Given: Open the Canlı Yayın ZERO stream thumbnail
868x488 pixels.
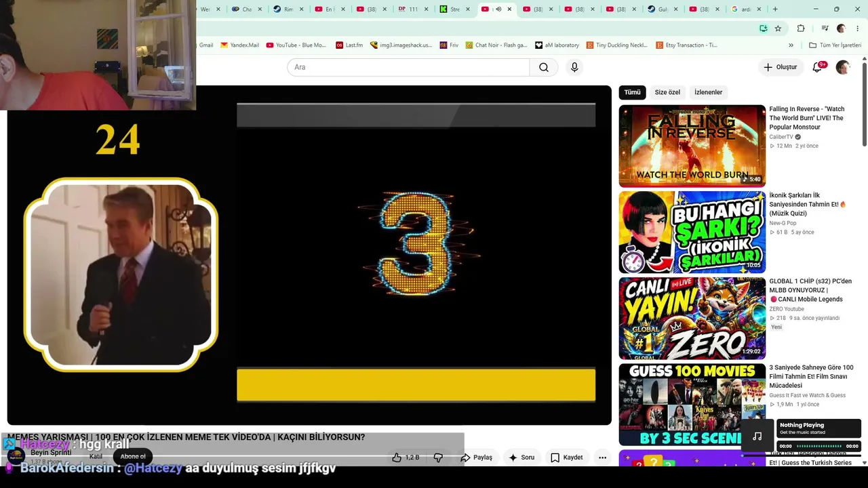Looking at the screenshot, I should [692, 319].
